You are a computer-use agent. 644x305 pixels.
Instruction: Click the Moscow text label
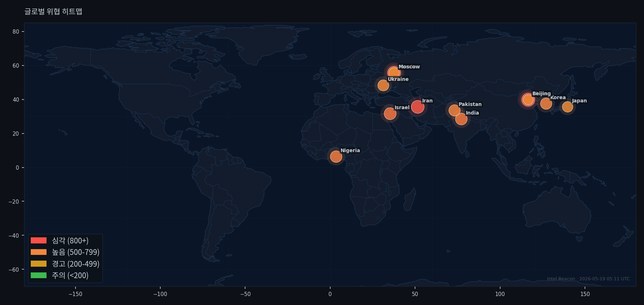coord(409,67)
